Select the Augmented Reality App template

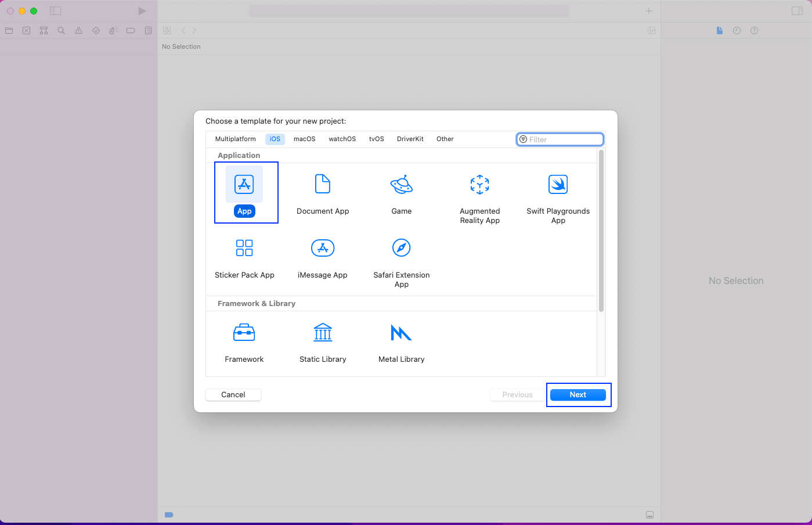click(x=479, y=185)
